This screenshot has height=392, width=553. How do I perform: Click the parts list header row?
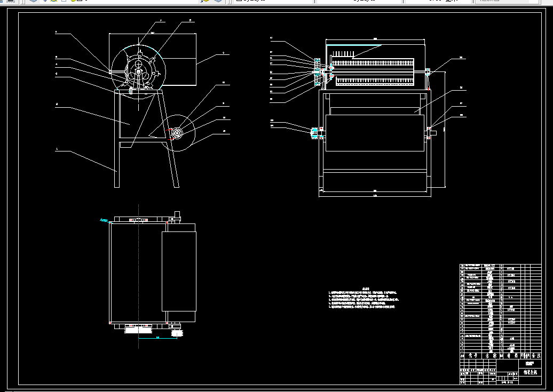point(501,356)
